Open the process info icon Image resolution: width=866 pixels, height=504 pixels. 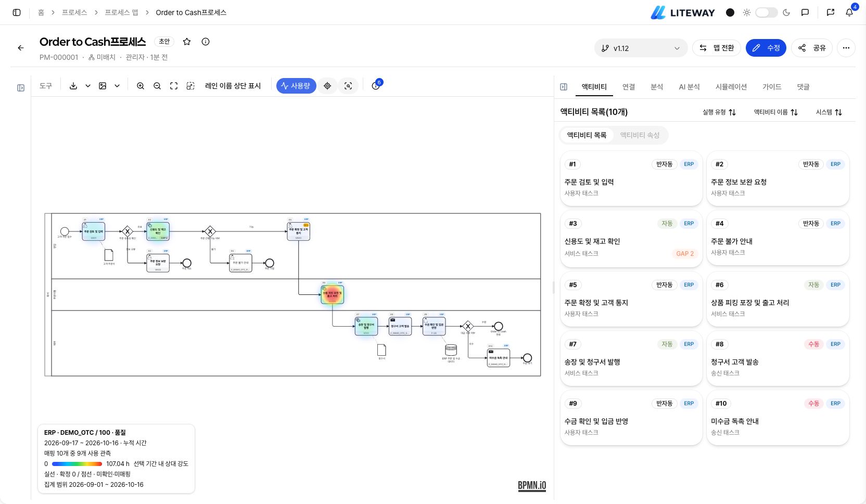206,42
